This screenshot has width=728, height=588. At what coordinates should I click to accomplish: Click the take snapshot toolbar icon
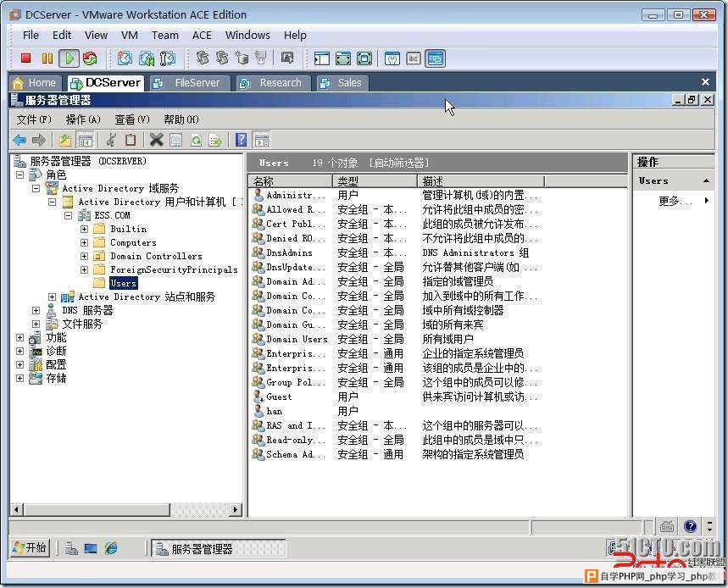[125, 58]
